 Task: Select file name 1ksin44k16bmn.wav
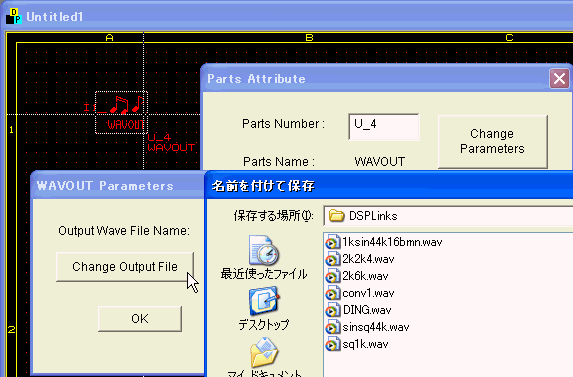[392, 242]
